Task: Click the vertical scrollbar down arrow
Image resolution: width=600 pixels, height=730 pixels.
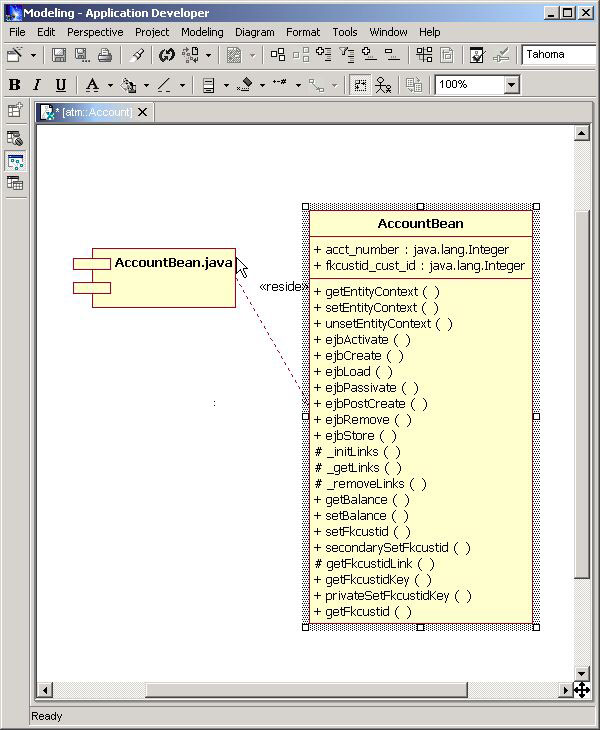Action: pos(582,673)
